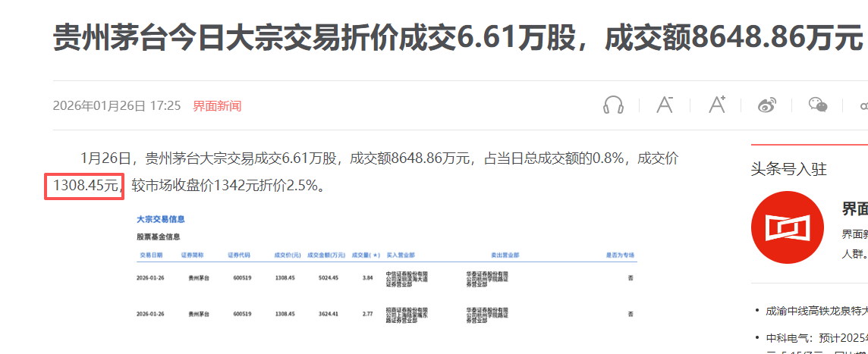
Task: Click the headphone listen-to-article icon
Action: 613,105
